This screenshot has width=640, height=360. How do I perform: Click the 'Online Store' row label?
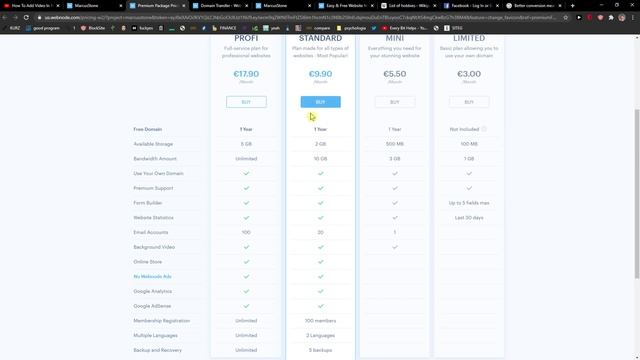[x=148, y=262]
